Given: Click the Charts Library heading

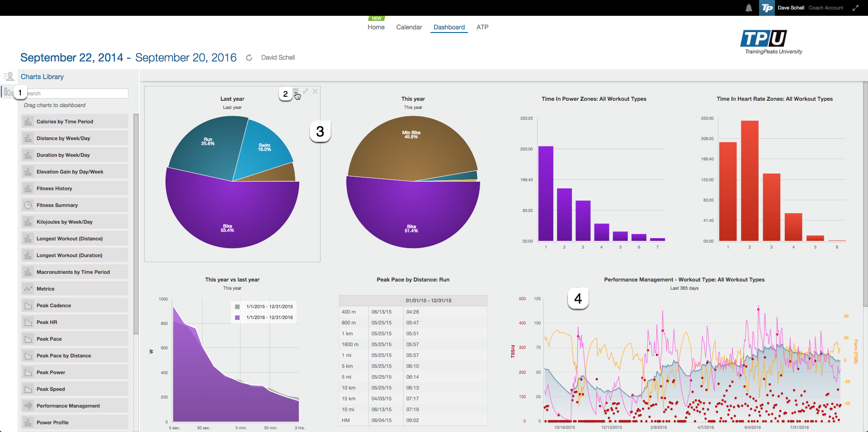Looking at the screenshot, I should pyautogui.click(x=42, y=77).
